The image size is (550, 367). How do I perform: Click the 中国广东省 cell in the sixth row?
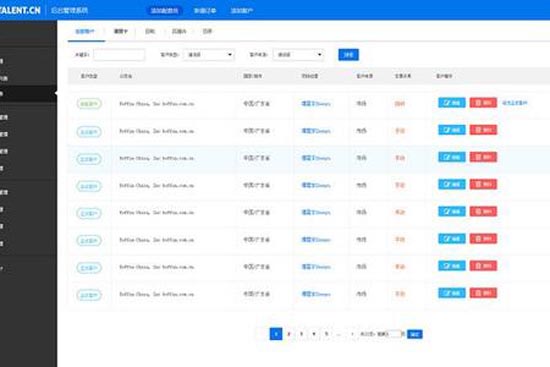[256, 240]
